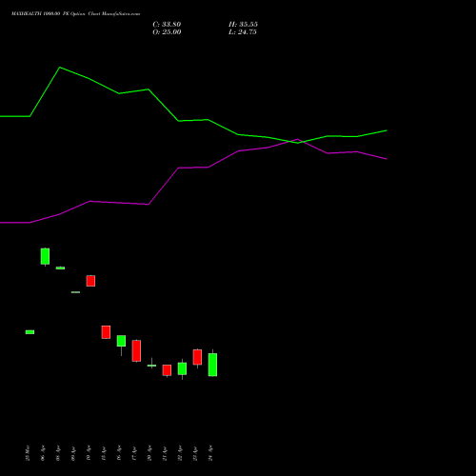Screen dimensions: 476x476
Task: Select the 20 Apr date axis label
Action: [149, 453]
